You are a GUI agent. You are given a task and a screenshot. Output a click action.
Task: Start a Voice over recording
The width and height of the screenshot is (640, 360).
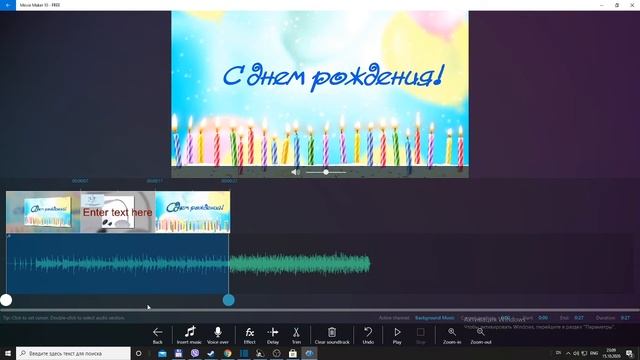coord(218,336)
